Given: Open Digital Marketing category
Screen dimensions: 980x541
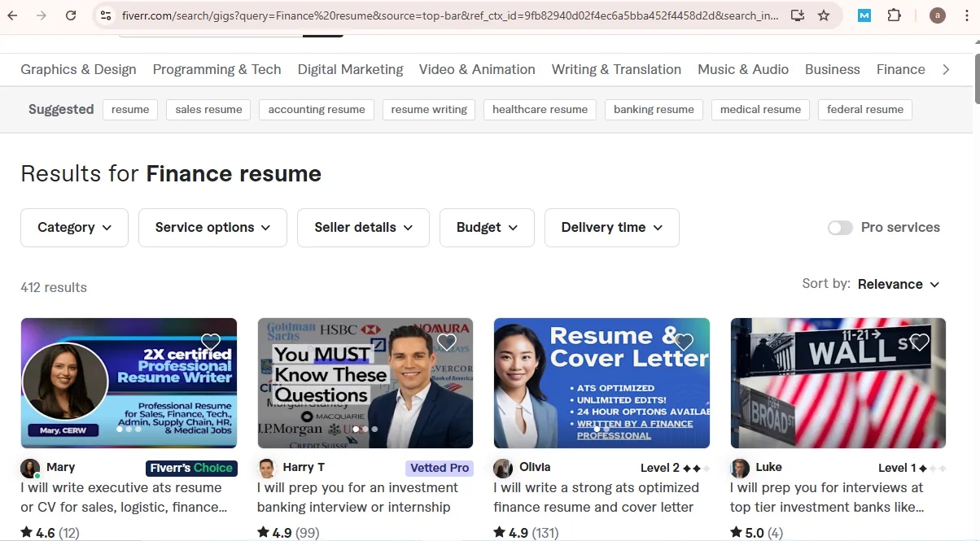Looking at the screenshot, I should point(350,69).
